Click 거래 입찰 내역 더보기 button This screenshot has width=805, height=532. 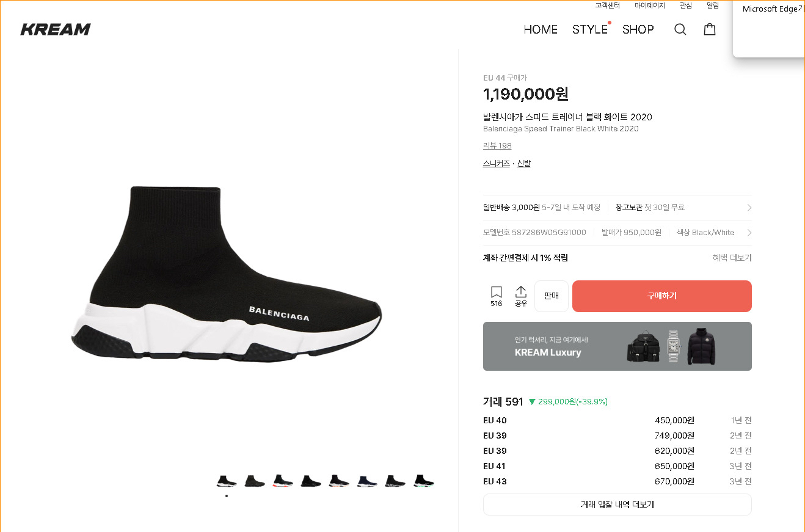tap(617, 505)
